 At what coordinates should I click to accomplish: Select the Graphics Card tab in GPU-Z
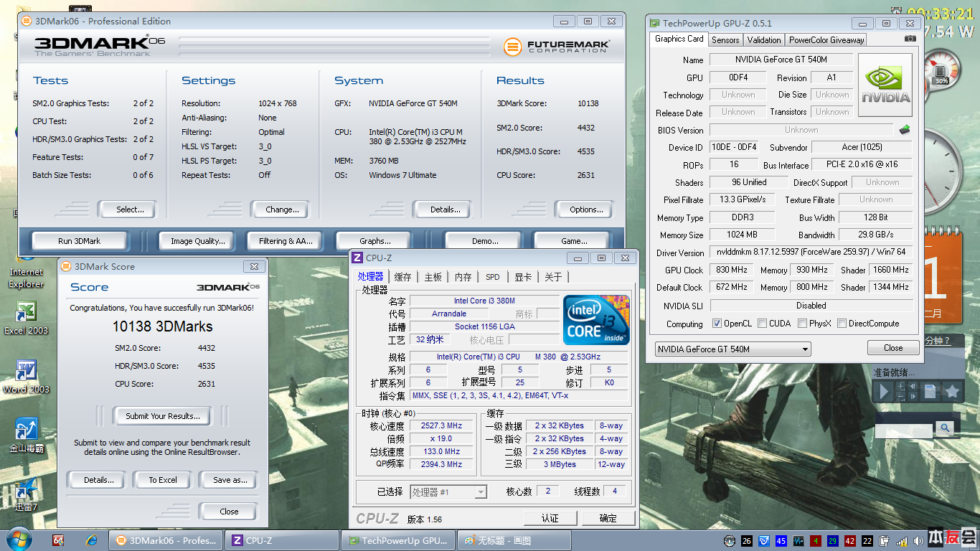coord(679,39)
